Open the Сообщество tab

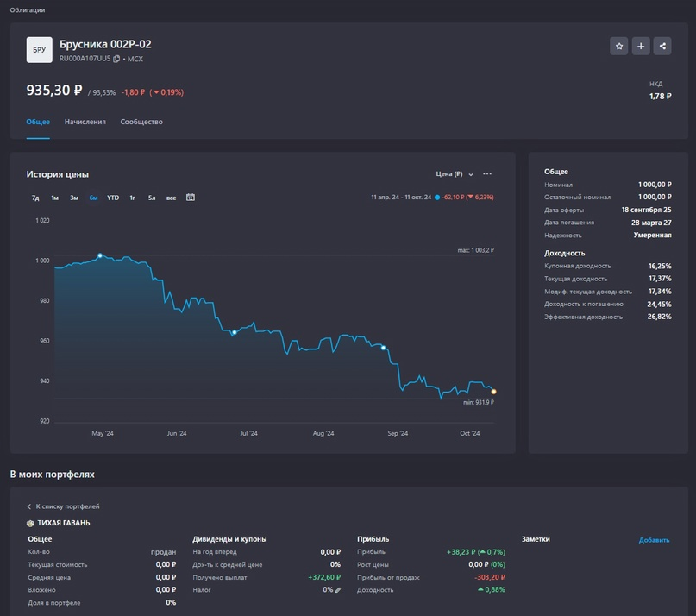point(141,122)
